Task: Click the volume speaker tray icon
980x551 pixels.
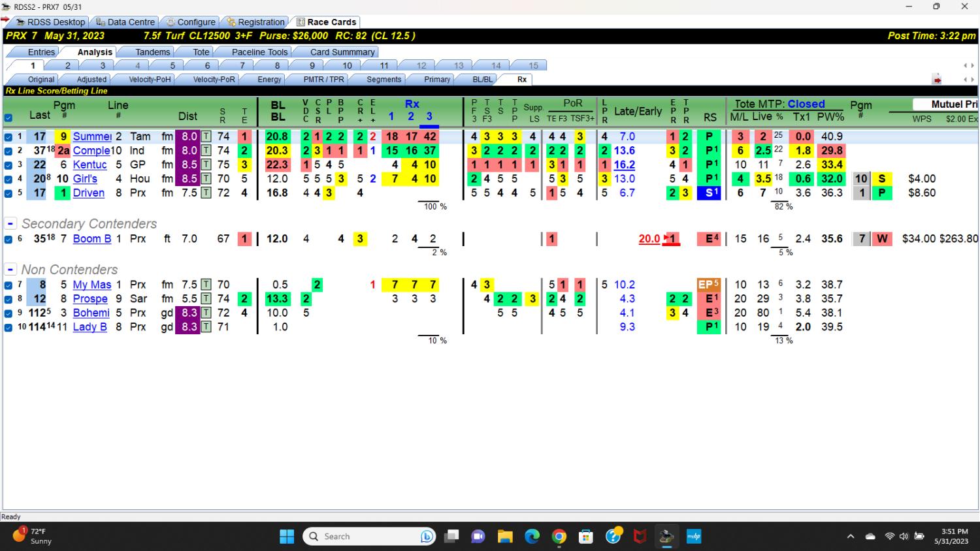Action: point(904,537)
